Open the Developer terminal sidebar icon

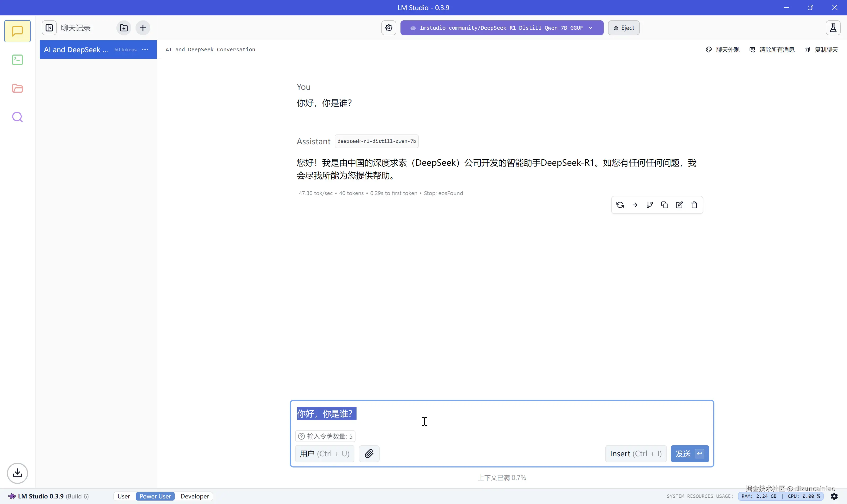(17, 60)
